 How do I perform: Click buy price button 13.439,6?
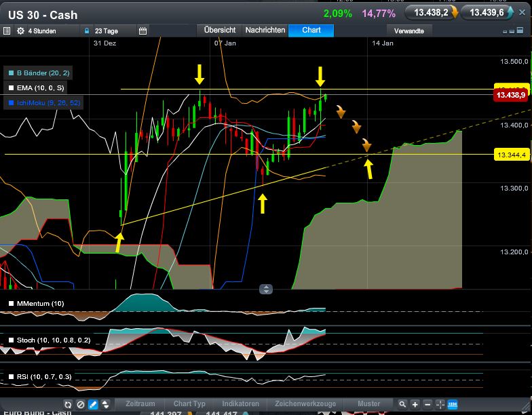pyautogui.click(x=487, y=13)
